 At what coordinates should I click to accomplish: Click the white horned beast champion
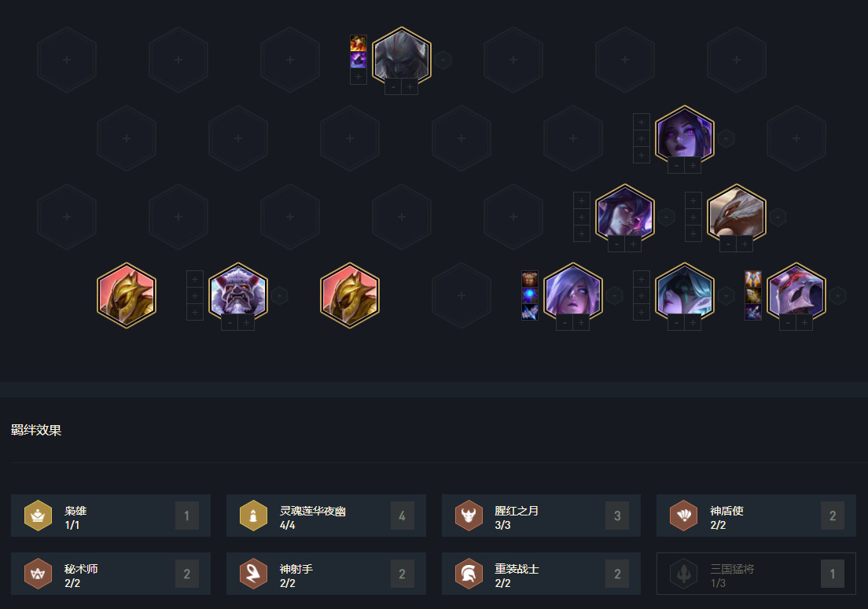click(x=238, y=293)
